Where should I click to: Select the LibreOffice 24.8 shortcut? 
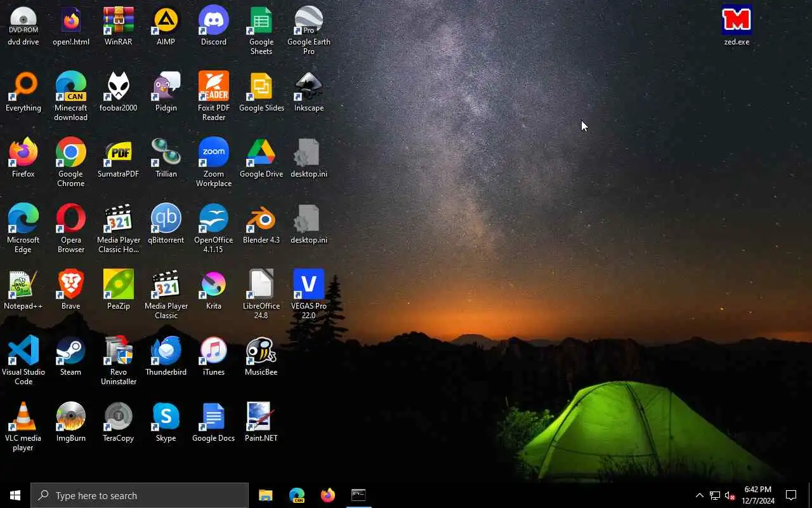pos(261,295)
